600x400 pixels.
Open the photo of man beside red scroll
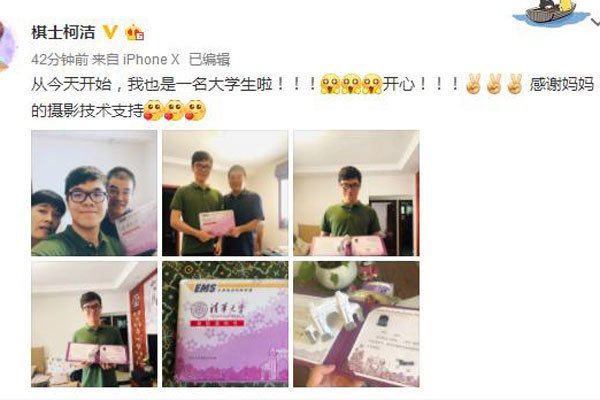click(94, 324)
